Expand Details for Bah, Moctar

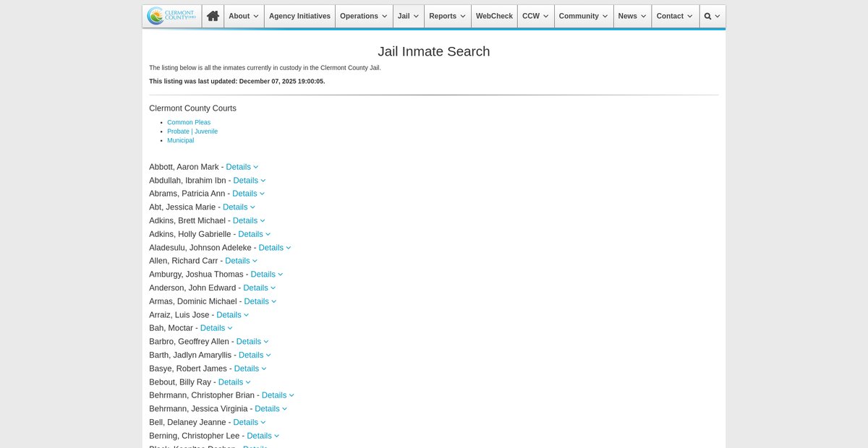[216, 328]
